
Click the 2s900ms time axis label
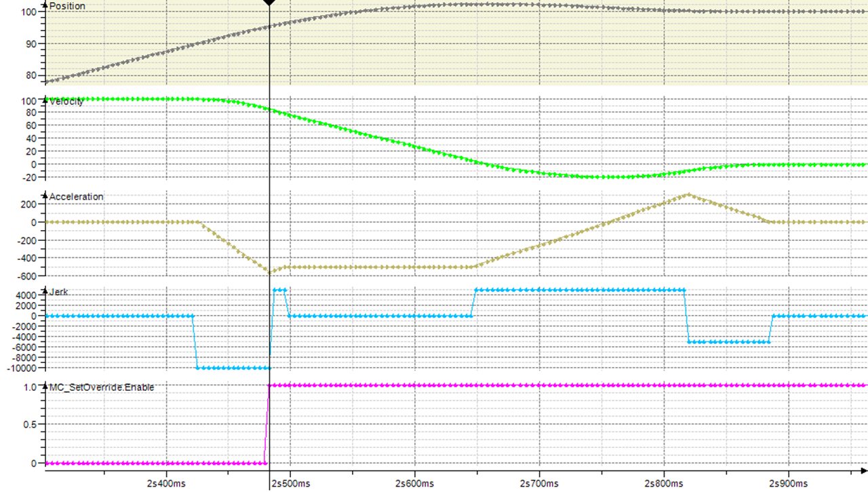tap(787, 483)
